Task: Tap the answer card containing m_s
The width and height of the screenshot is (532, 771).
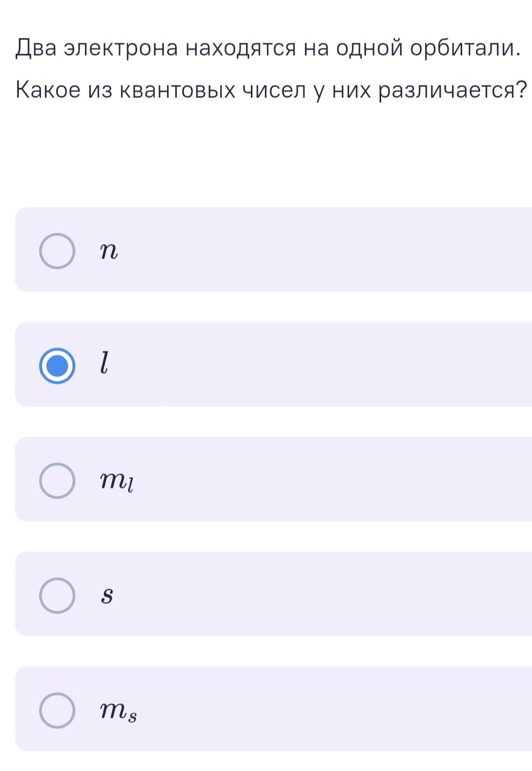Action: [x=274, y=708]
